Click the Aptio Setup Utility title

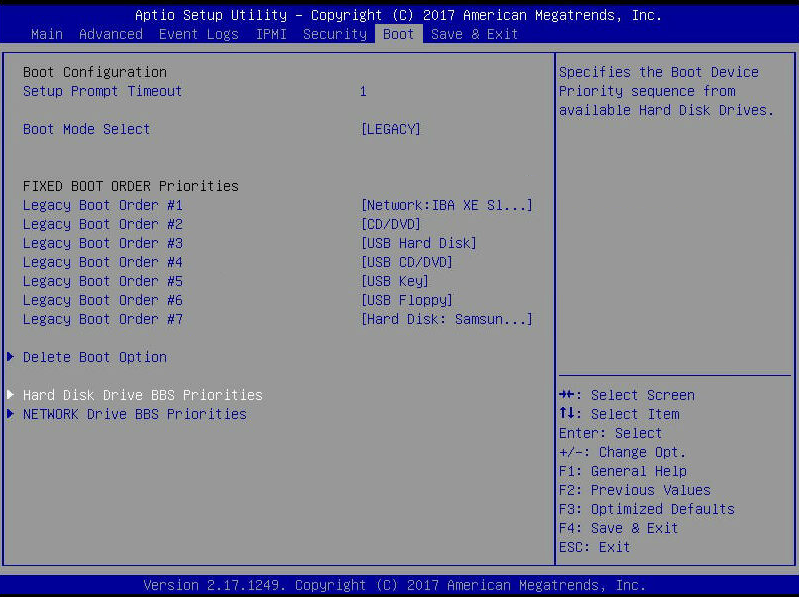[398, 15]
